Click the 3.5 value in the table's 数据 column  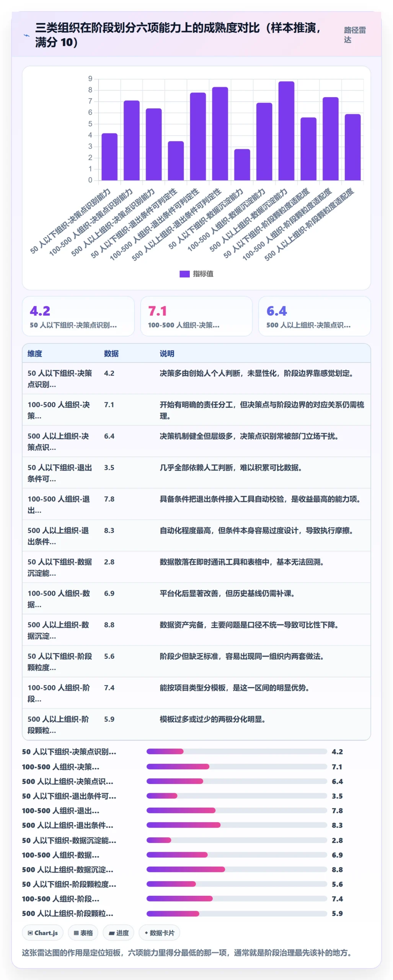coord(109,467)
